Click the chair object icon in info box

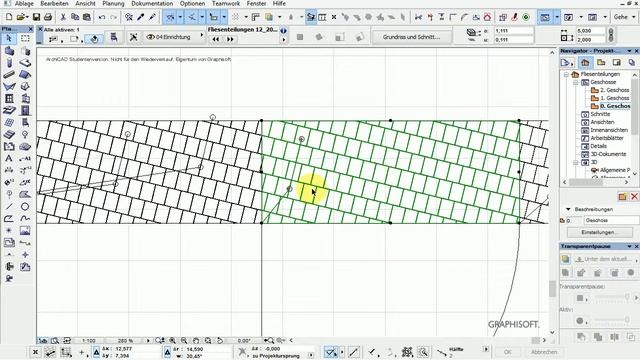pyautogui.click(x=114, y=38)
